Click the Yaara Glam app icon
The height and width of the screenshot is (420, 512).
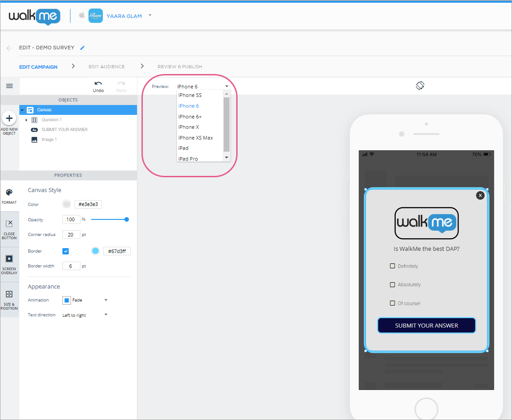pyautogui.click(x=96, y=16)
